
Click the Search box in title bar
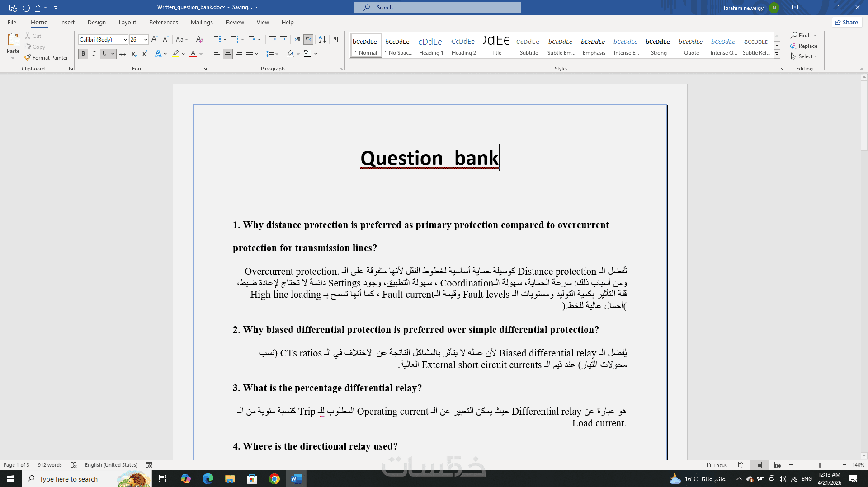[438, 8]
